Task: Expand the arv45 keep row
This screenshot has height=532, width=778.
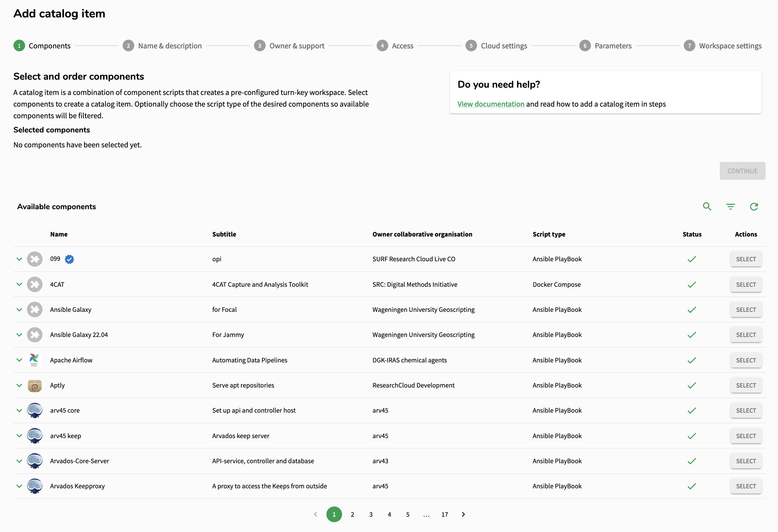Action: click(x=19, y=436)
